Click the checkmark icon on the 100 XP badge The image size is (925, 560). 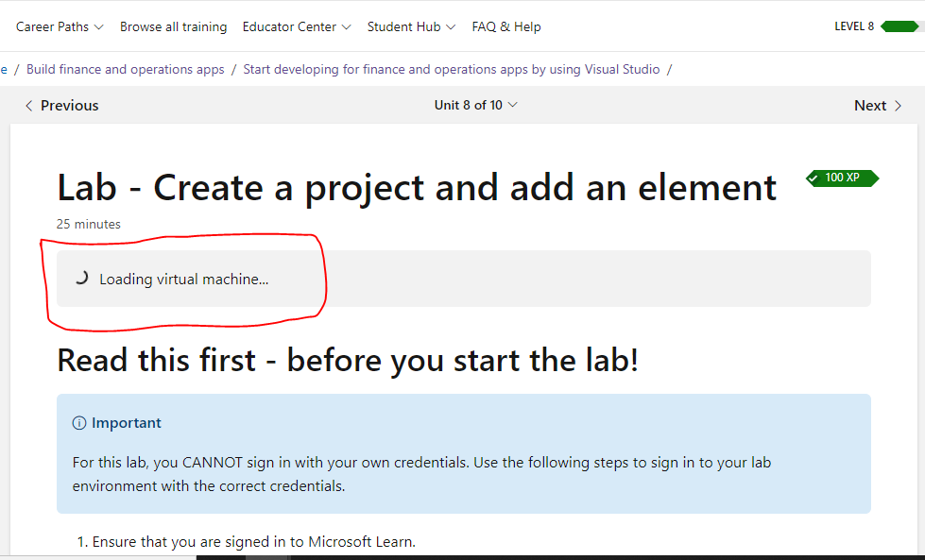point(814,178)
